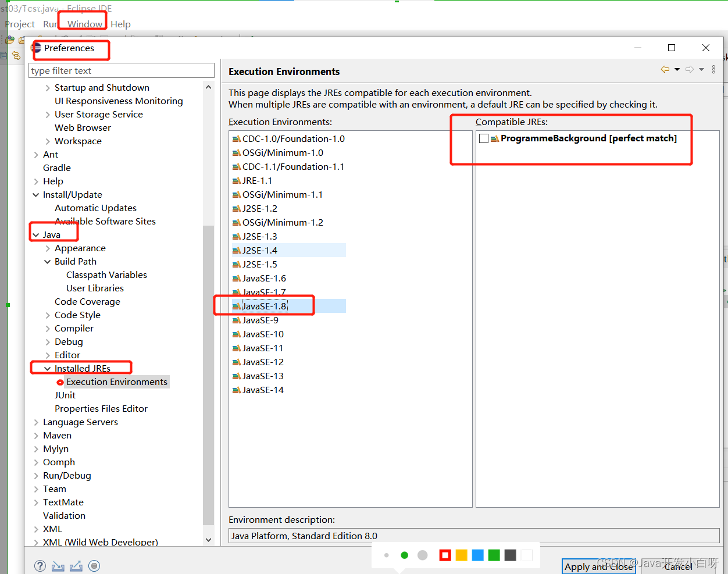Click the JavaSE-11 environment icon
Screen dimensions: 728x574
pos(237,348)
